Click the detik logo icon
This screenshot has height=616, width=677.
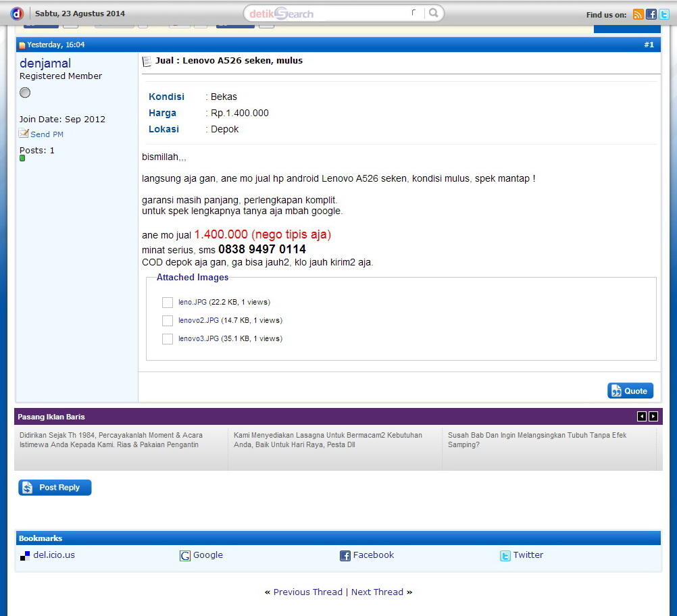[x=17, y=14]
